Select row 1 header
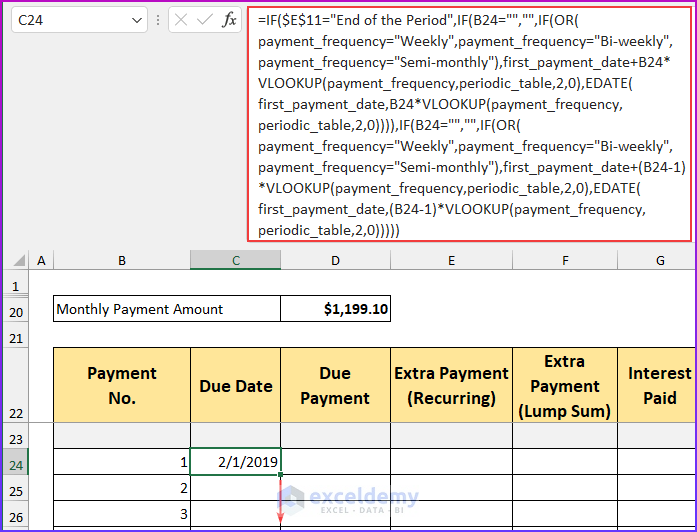697x532 pixels. [x=16, y=284]
